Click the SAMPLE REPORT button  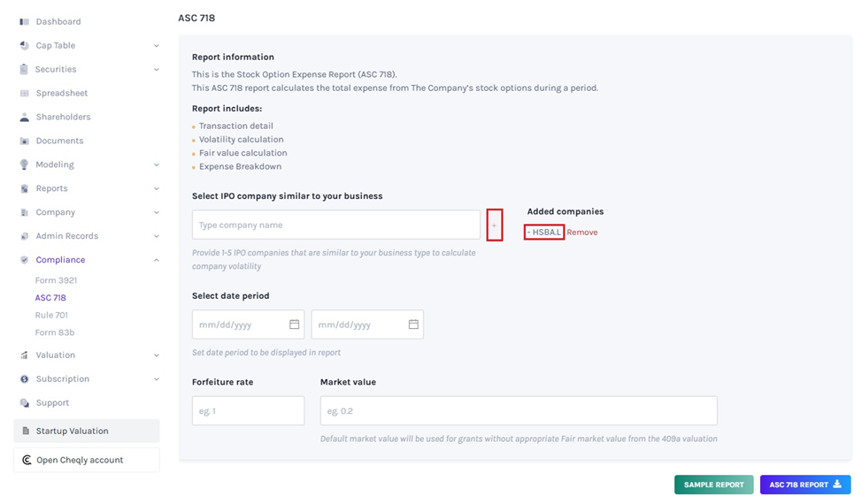coord(713,485)
